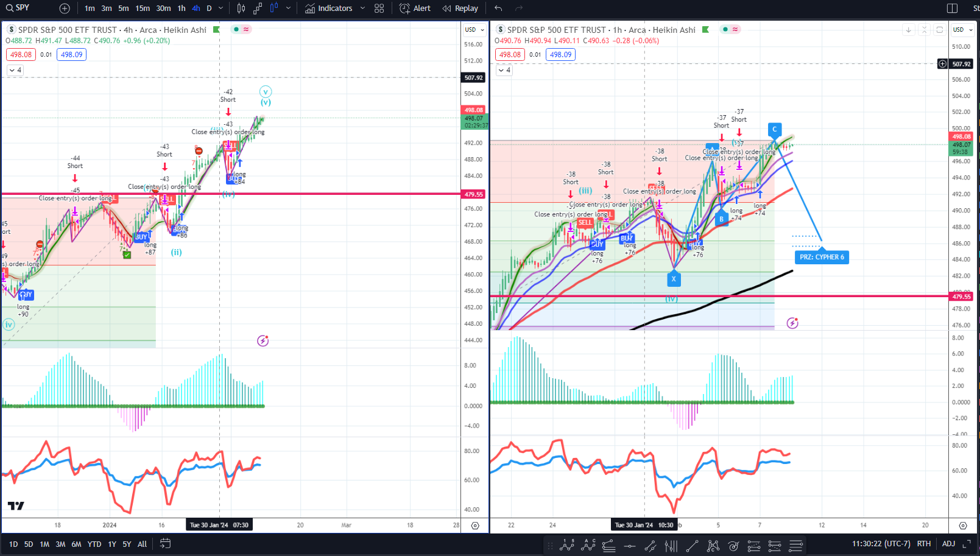Screen dimensions: 980x556
Task: Expand the 4 indicators legend on left chart
Action: tap(15, 70)
